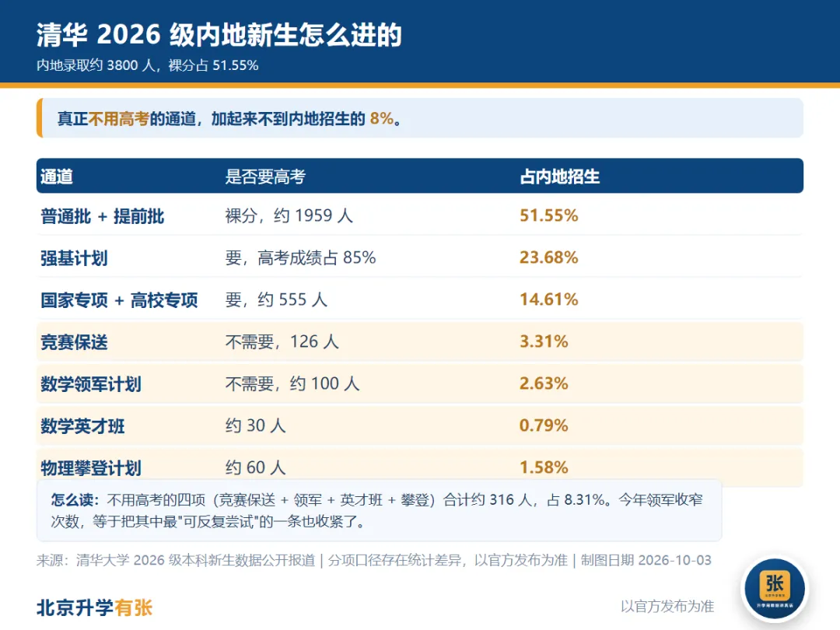The height and width of the screenshot is (630, 840).
Task: Select the 竞赛保送 row label
Action: tap(74, 341)
